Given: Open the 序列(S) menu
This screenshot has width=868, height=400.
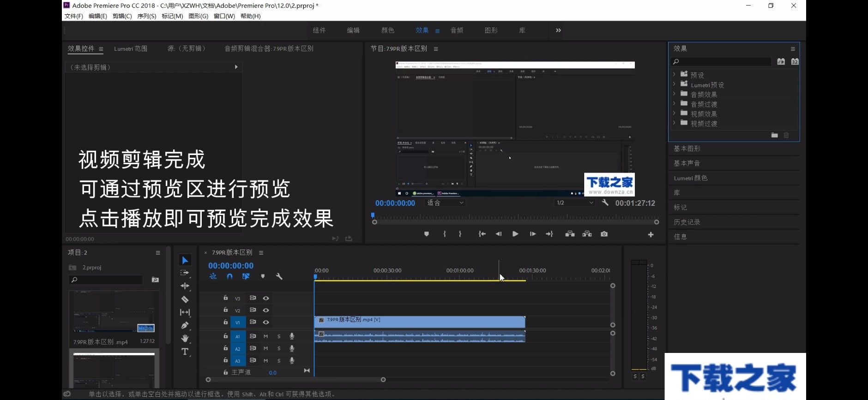Looking at the screenshot, I should [x=146, y=16].
